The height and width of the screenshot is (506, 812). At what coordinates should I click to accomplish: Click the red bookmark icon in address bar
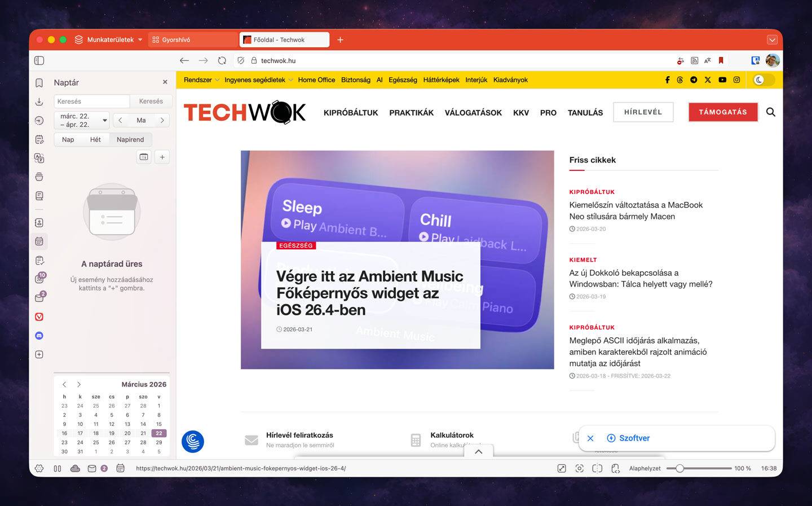[x=721, y=60]
